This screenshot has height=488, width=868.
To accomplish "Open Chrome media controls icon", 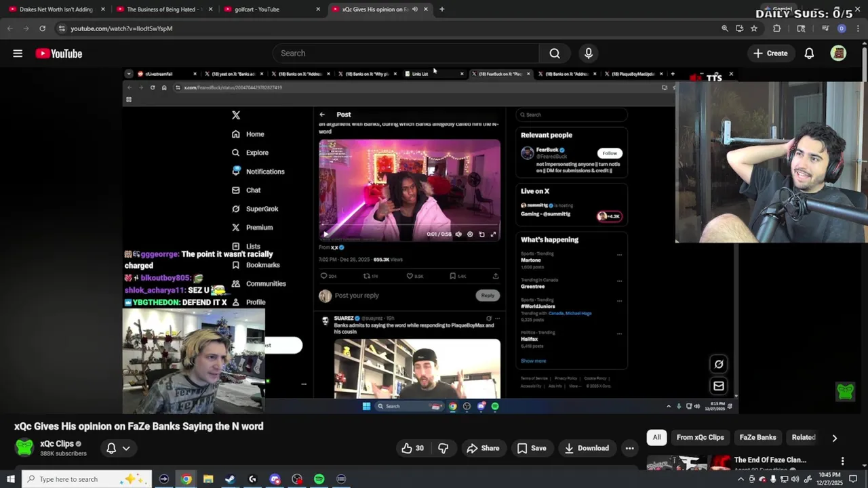I will [825, 28].
